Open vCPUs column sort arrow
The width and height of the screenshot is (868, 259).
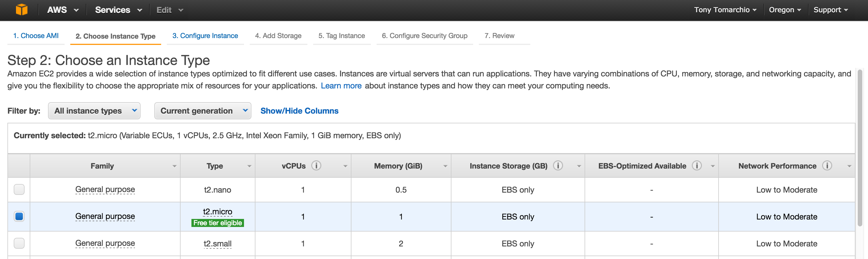point(345,166)
